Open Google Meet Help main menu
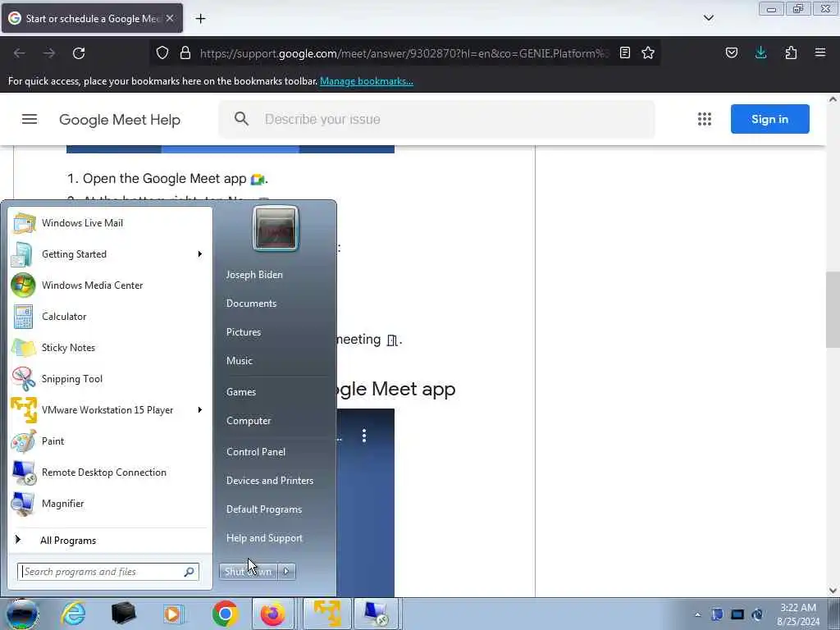The height and width of the screenshot is (630, 840). tap(30, 119)
